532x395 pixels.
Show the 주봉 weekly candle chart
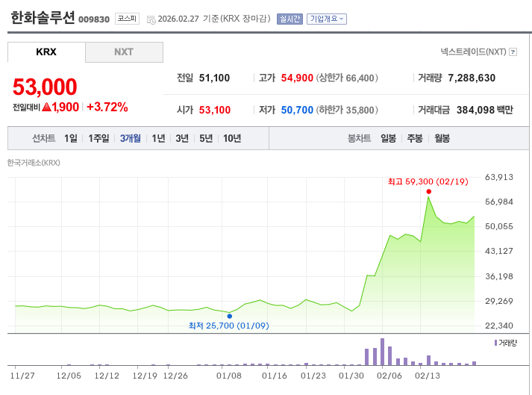click(415, 138)
